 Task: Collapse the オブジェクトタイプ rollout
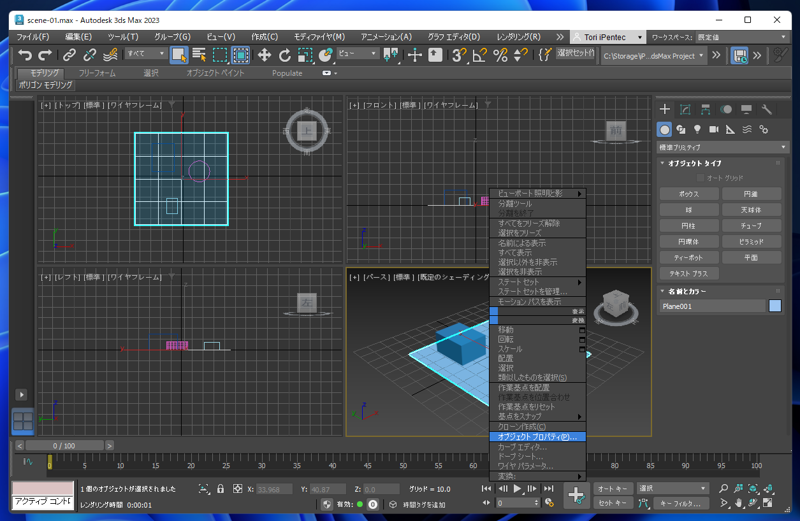[694, 163]
